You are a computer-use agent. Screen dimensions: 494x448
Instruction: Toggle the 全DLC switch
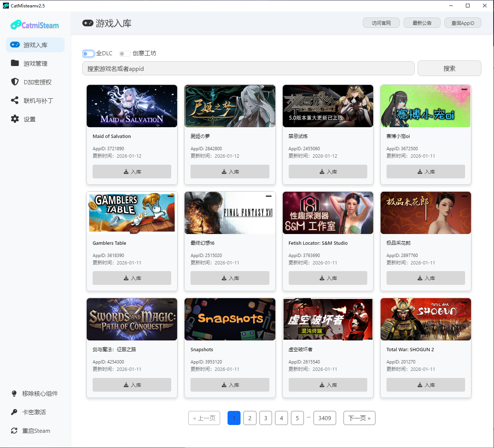tap(88, 54)
